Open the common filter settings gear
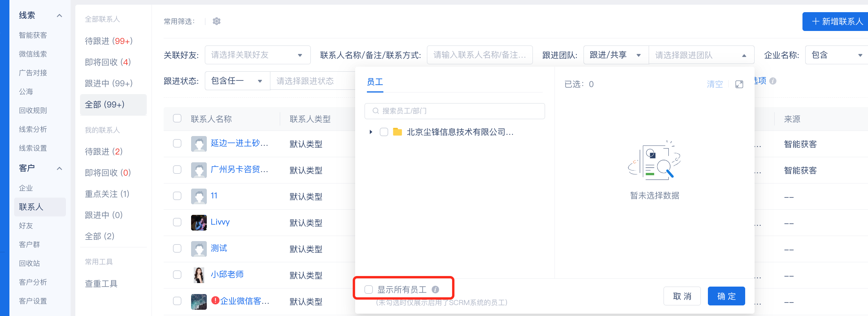The width and height of the screenshot is (868, 316). pyautogui.click(x=217, y=21)
